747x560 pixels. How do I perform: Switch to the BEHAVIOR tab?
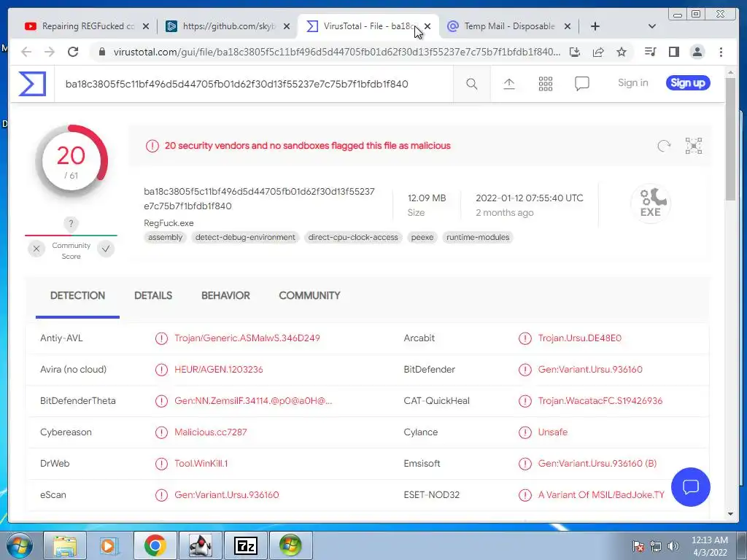point(226,296)
